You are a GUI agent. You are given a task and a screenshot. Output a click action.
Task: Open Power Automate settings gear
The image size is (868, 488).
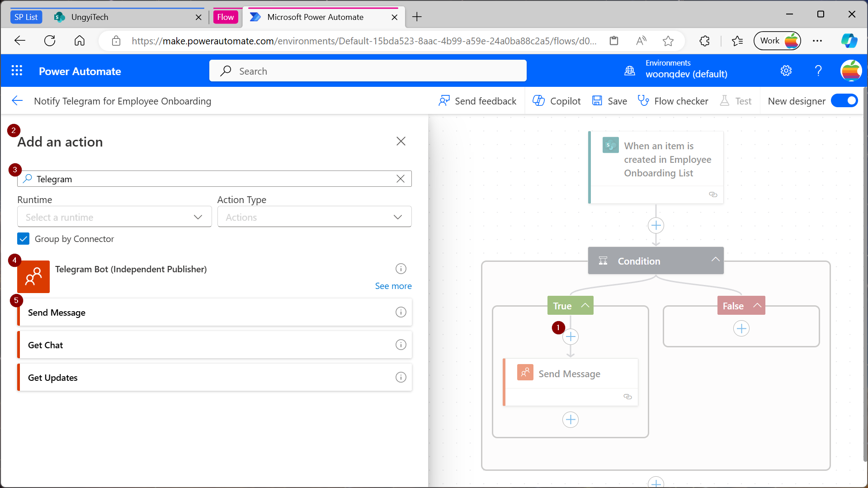(x=786, y=71)
